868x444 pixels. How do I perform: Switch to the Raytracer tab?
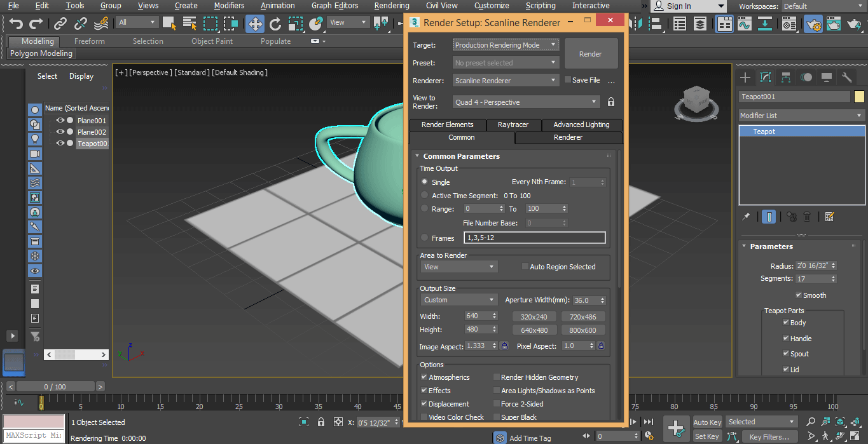click(x=513, y=124)
